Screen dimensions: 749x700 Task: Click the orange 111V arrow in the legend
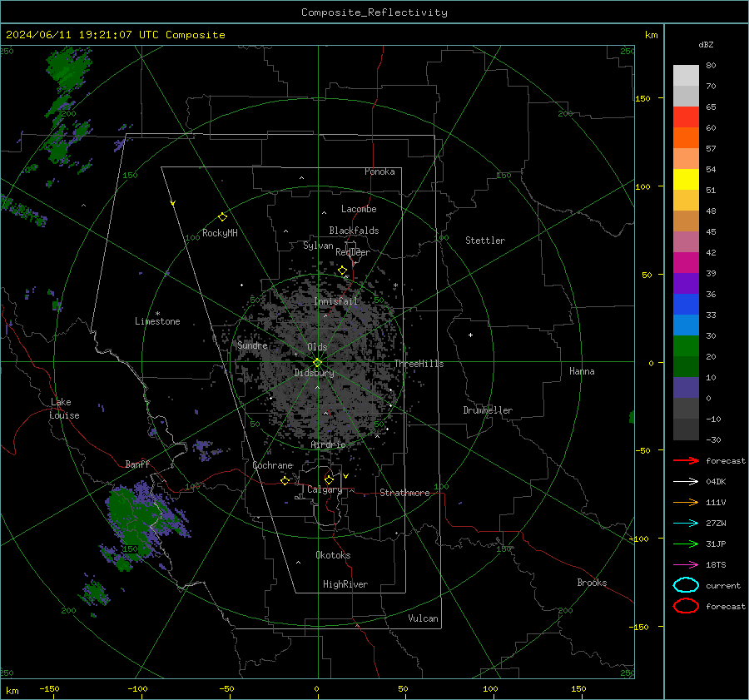686,502
